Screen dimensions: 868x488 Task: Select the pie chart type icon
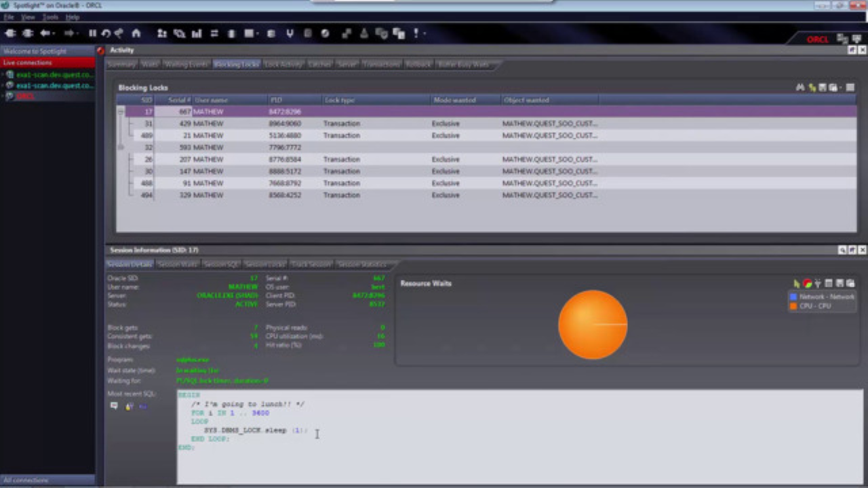(808, 283)
